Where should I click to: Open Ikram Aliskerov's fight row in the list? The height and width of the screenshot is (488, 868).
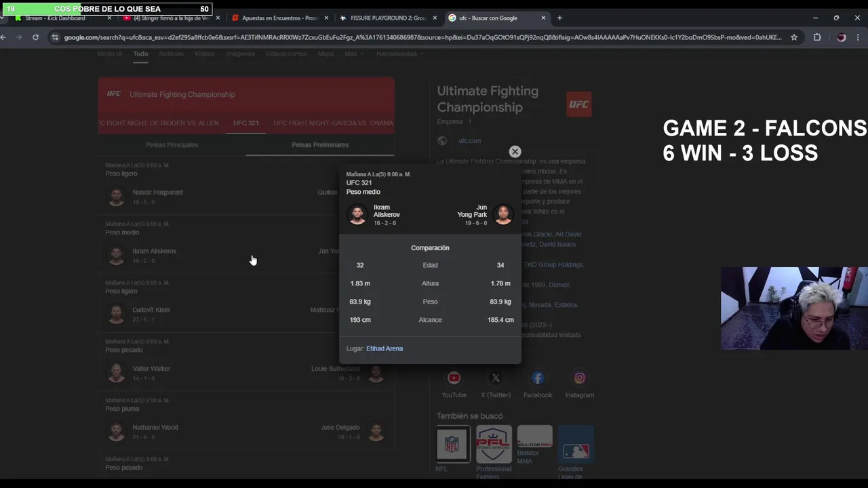(x=246, y=245)
